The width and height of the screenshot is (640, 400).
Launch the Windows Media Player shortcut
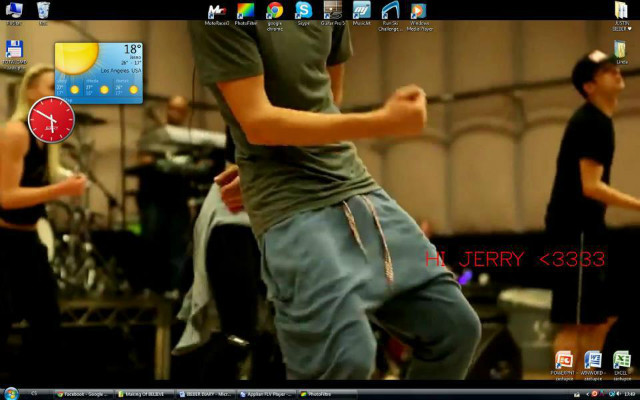click(420, 16)
